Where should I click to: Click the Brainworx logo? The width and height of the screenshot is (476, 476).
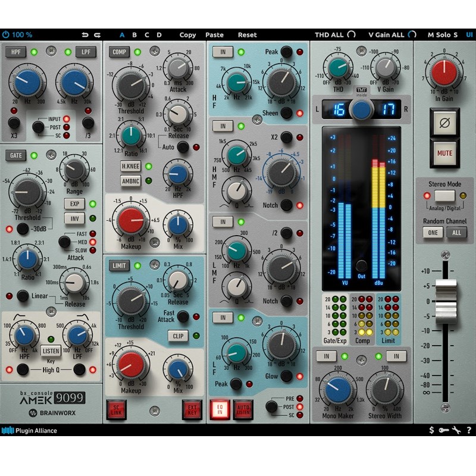(x=52, y=413)
